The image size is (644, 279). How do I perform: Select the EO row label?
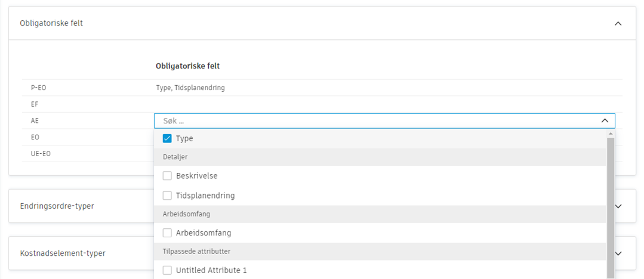(35, 137)
